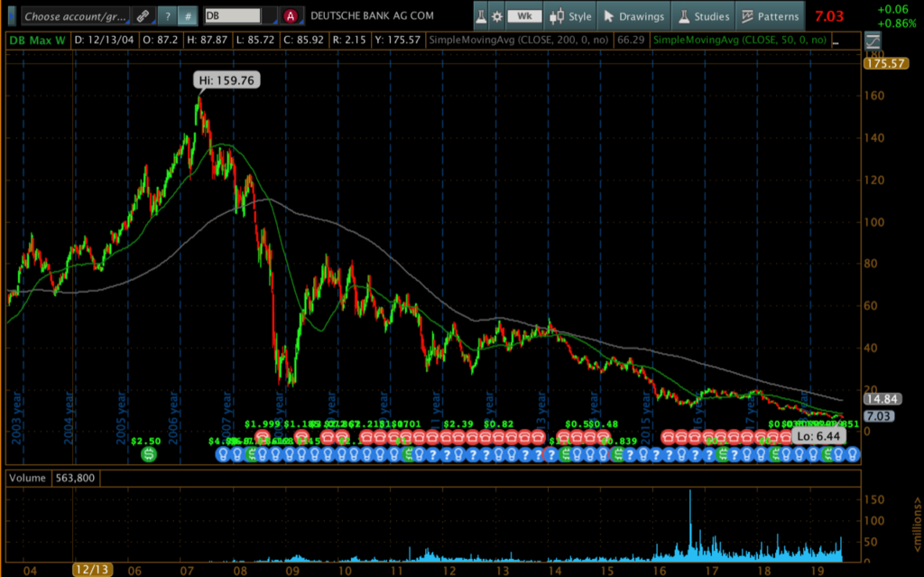Open the Drawings menu
The height and width of the screenshot is (577, 924).
point(633,16)
